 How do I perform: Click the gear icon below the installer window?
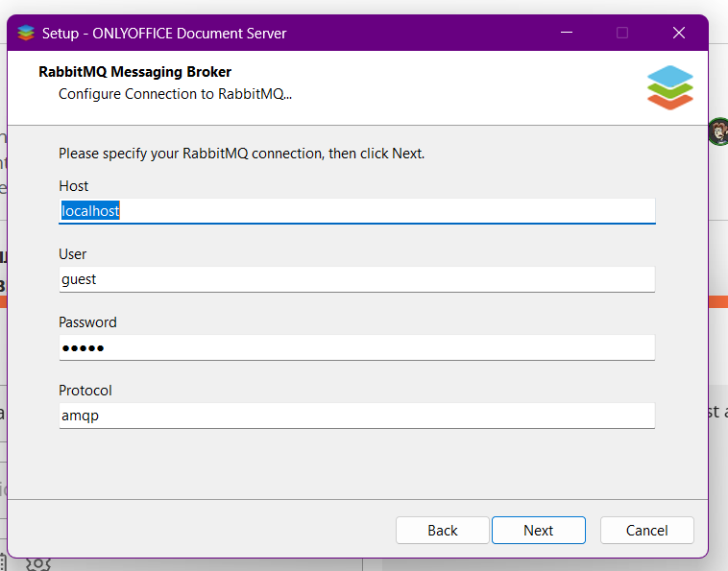[x=38, y=563]
